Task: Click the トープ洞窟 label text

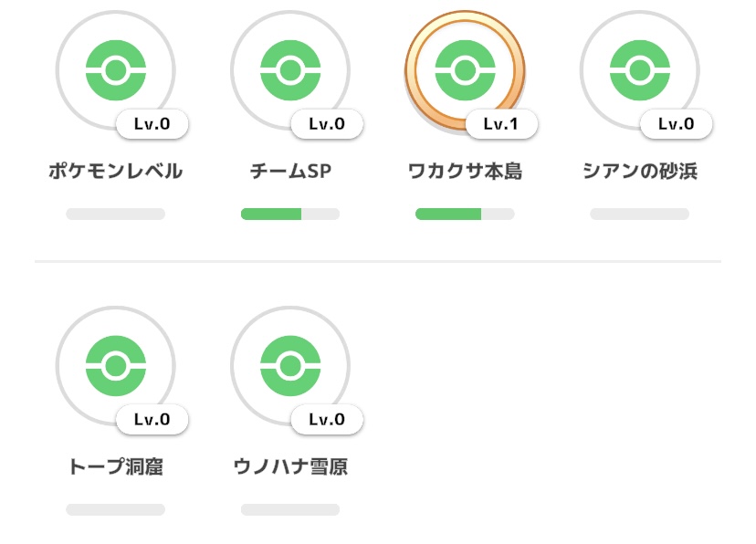Action: (x=116, y=466)
